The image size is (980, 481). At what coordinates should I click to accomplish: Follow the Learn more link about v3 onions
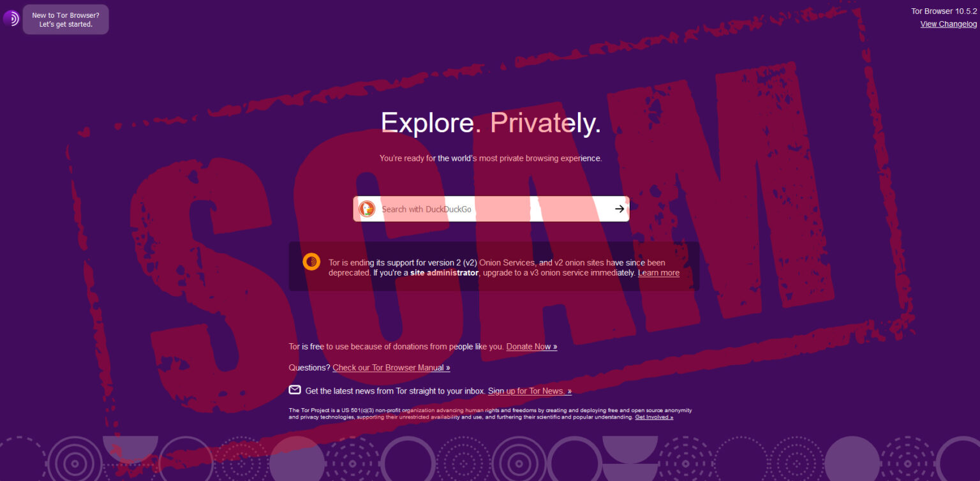658,273
